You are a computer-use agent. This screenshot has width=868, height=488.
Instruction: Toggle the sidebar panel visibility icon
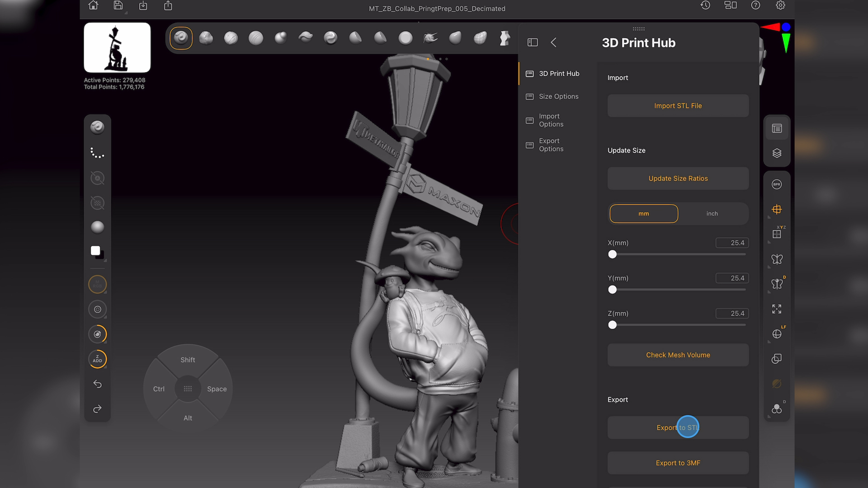pyautogui.click(x=532, y=42)
